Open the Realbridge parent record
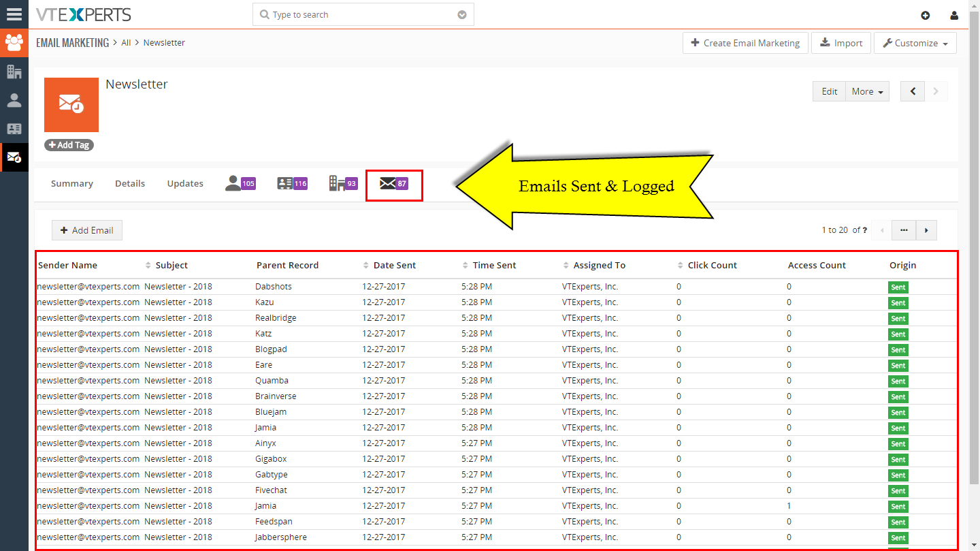This screenshot has width=980, height=551. (x=276, y=318)
